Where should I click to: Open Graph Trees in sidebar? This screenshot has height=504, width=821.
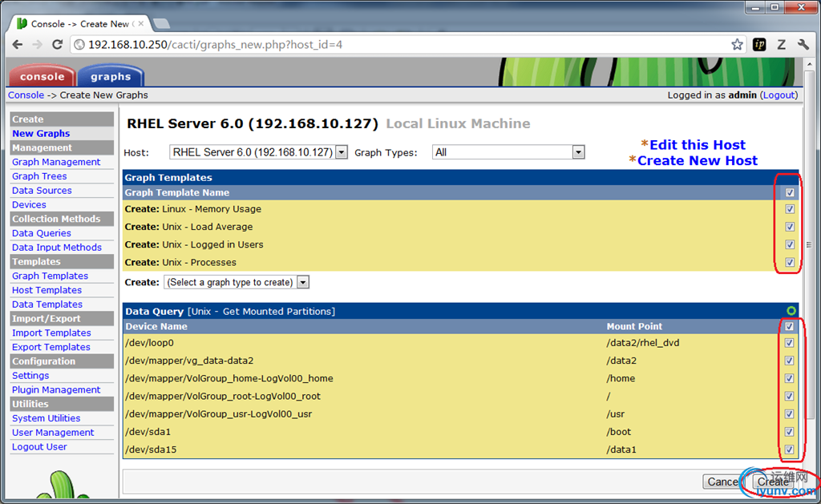coord(39,176)
